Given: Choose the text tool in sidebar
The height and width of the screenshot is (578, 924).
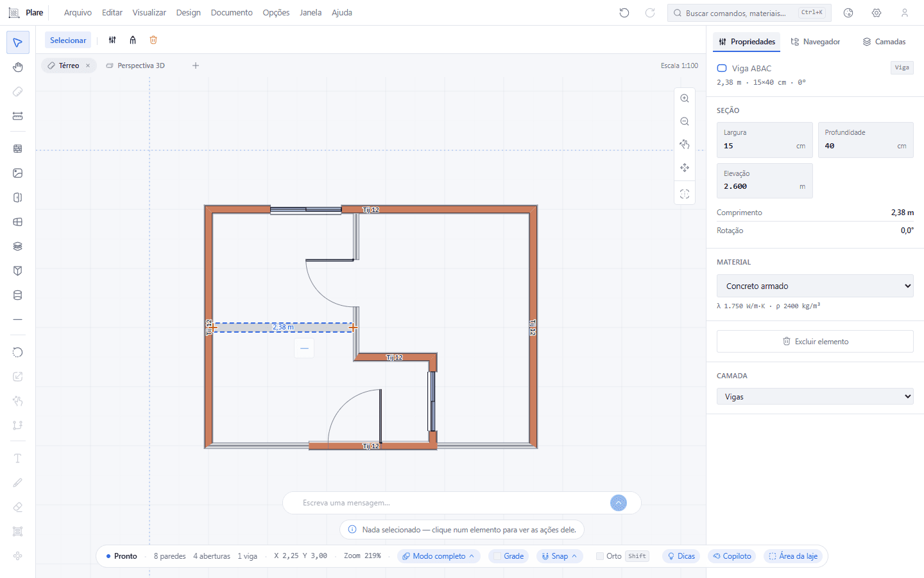Looking at the screenshot, I should 18,458.
